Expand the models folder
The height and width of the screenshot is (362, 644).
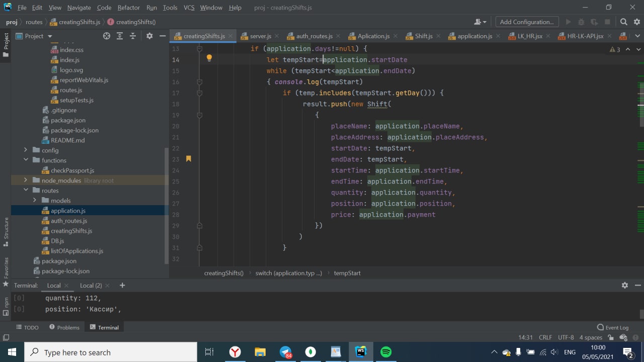click(x=35, y=201)
